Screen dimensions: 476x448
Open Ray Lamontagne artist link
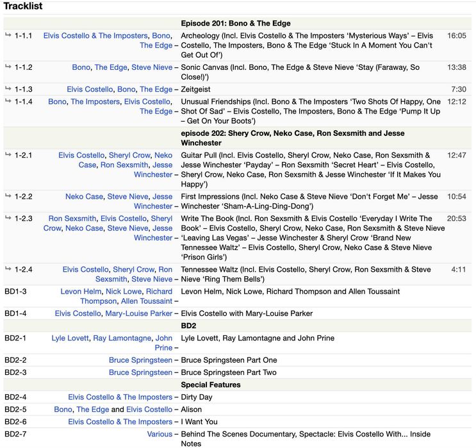122,338
